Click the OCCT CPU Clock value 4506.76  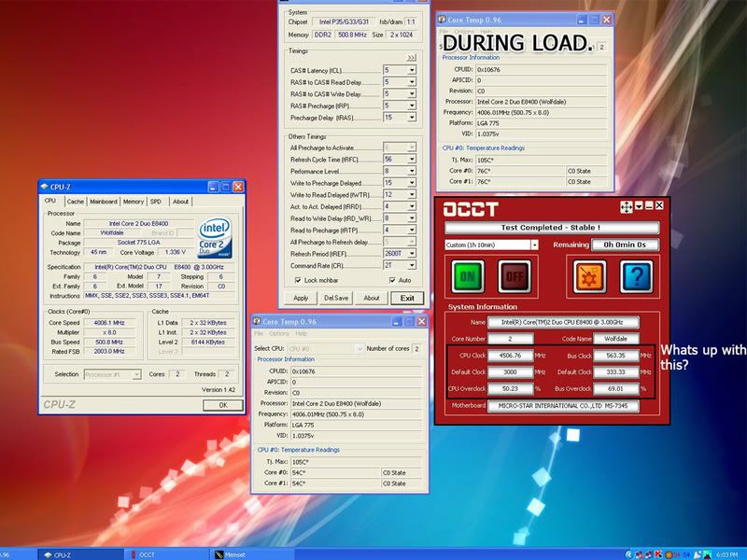(510, 356)
